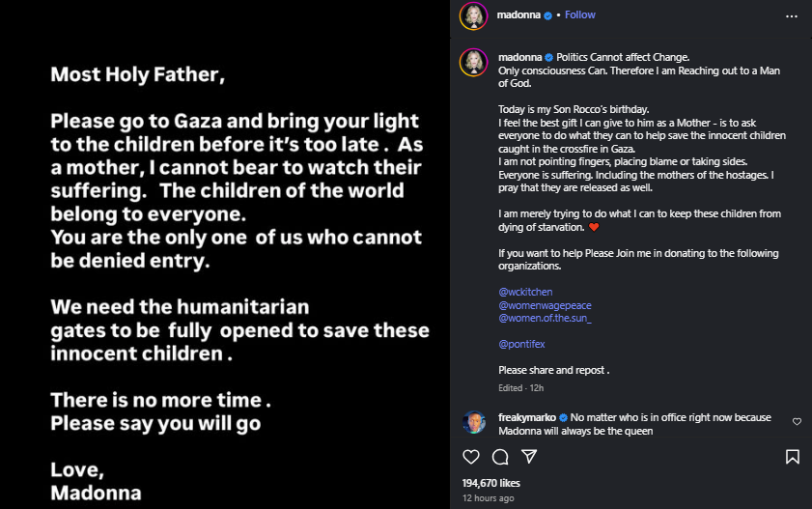Screen dimensions: 812x509
Task: View the 194,670 likes list
Action: click(491, 483)
